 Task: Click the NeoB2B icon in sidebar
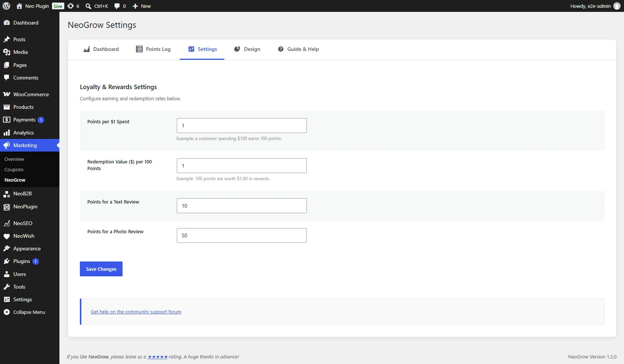point(7,194)
